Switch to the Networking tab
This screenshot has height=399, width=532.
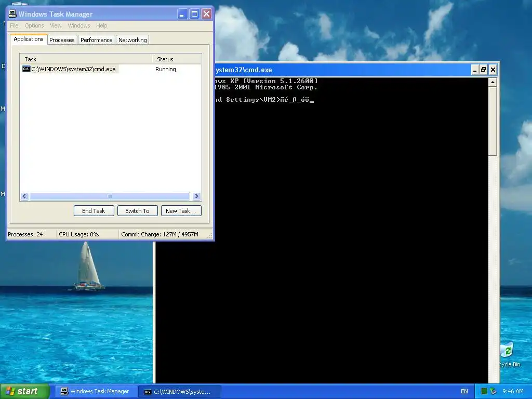click(x=132, y=40)
